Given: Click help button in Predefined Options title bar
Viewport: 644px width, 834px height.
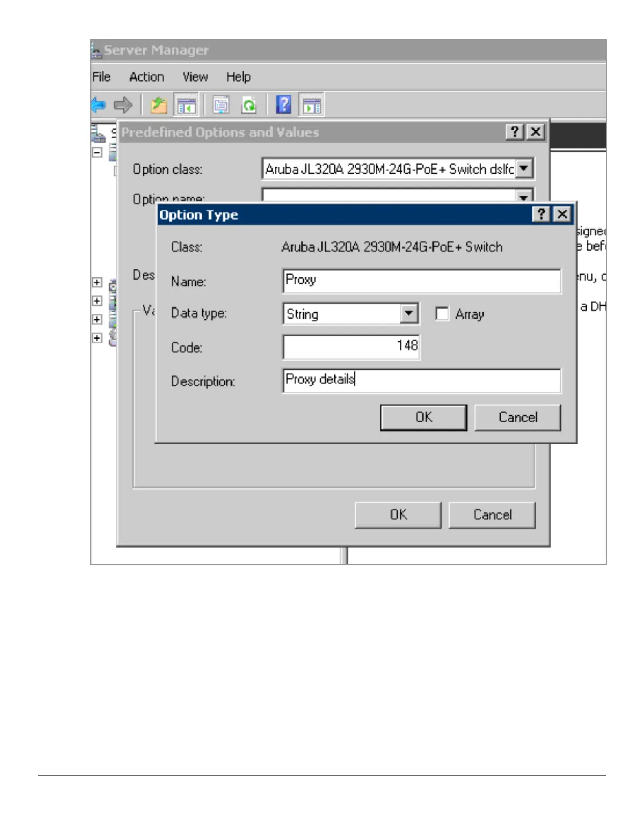Looking at the screenshot, I should point(515,132).
